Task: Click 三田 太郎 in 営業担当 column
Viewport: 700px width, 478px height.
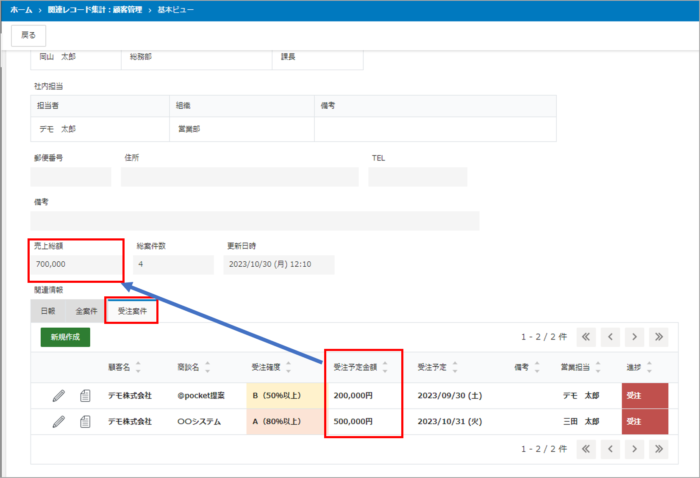Action: (581, 422)
